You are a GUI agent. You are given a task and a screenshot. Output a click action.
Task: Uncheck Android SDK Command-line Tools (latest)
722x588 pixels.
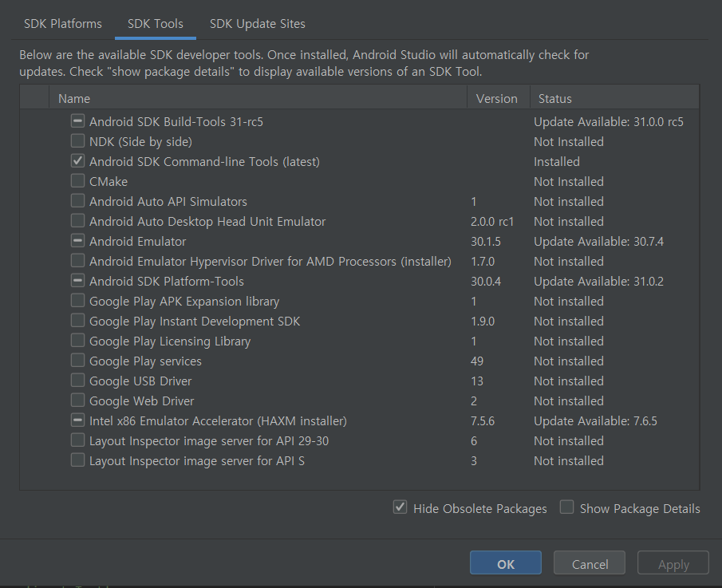[x=78, y=161]
